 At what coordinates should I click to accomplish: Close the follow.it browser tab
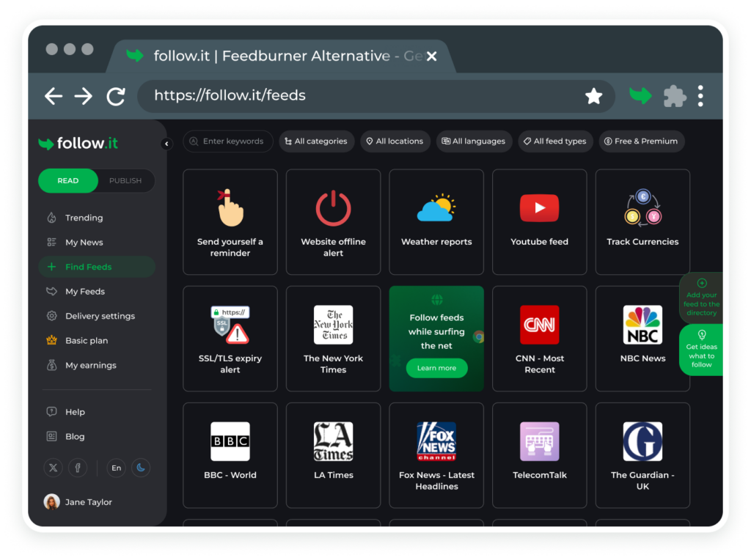click(x=431, y=56)
